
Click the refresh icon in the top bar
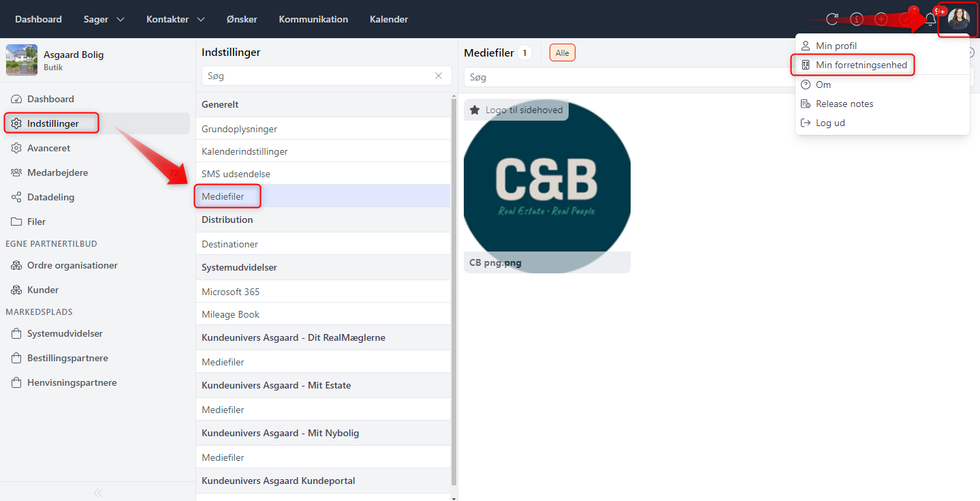coord(832,19)
